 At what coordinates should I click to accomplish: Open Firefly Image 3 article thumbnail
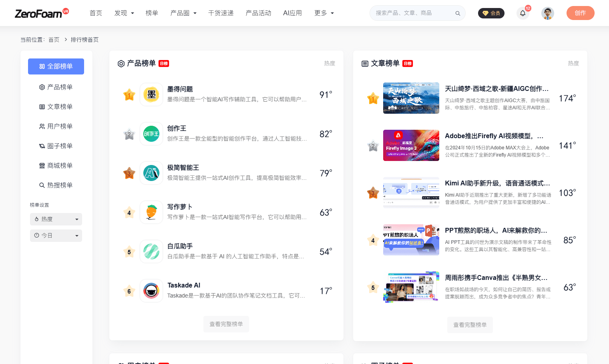(x=411, y=145)
